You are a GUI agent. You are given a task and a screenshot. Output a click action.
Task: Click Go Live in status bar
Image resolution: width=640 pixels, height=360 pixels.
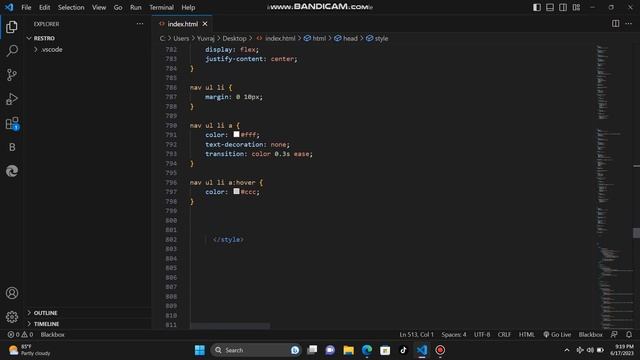coord(557,335)
